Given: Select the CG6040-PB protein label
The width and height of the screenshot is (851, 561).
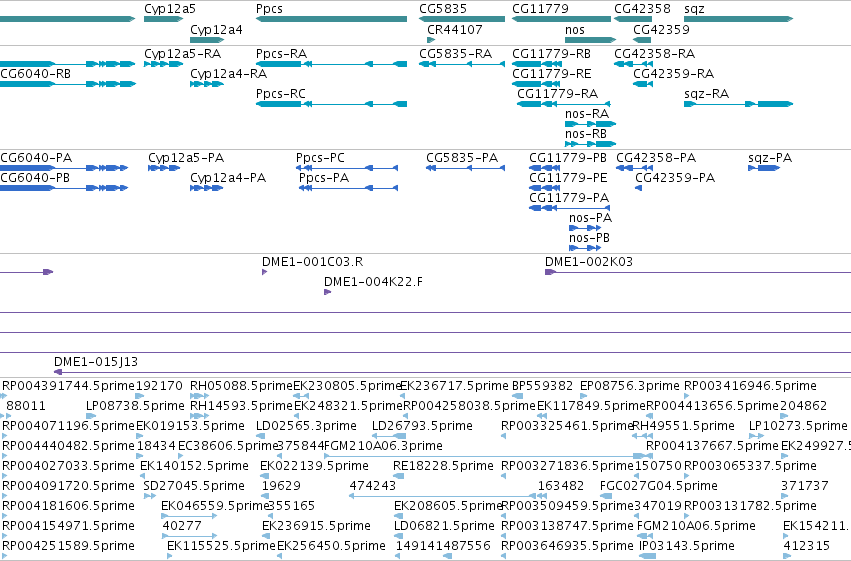Looking at the screenshot, I should click(35, 178).
